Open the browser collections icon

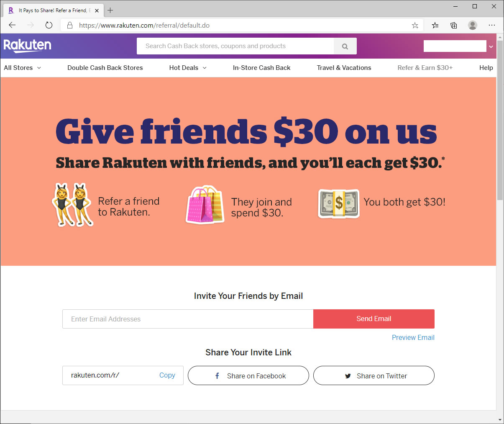coord(454,25)
